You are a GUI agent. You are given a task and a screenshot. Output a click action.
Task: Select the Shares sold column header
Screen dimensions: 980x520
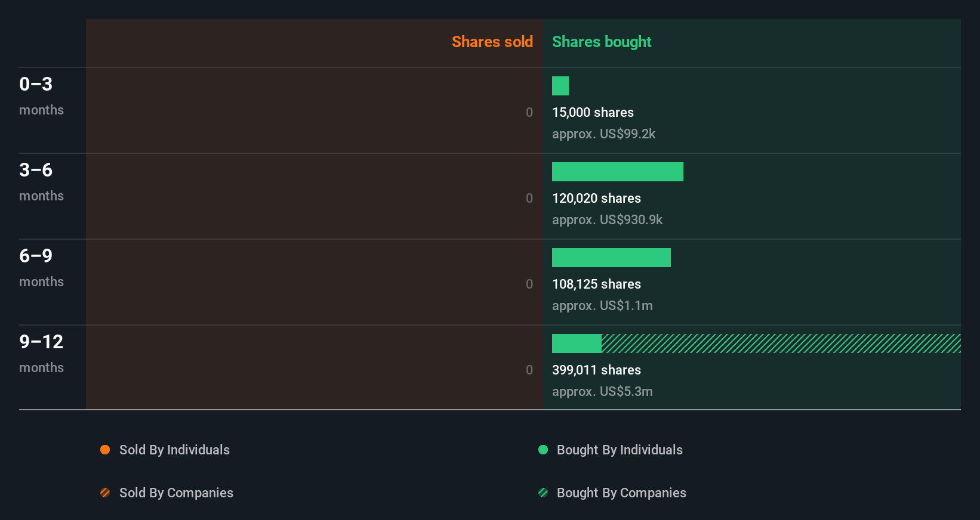[492, 42]
